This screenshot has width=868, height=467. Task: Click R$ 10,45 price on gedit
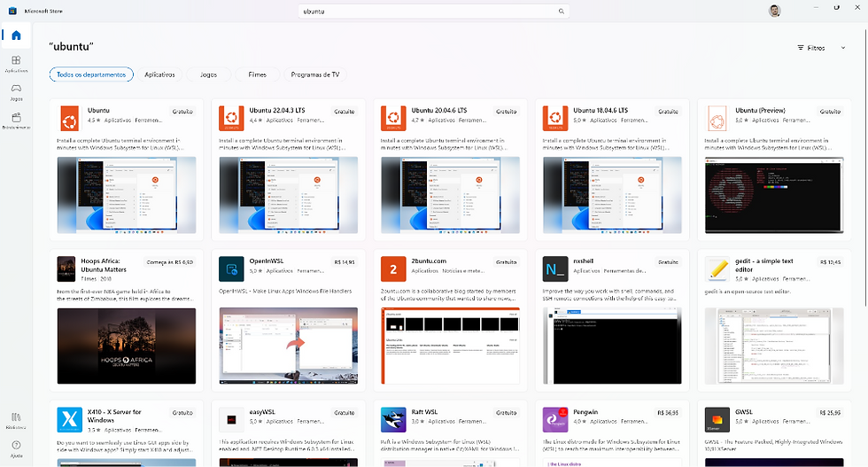click(x=830, y=262)
